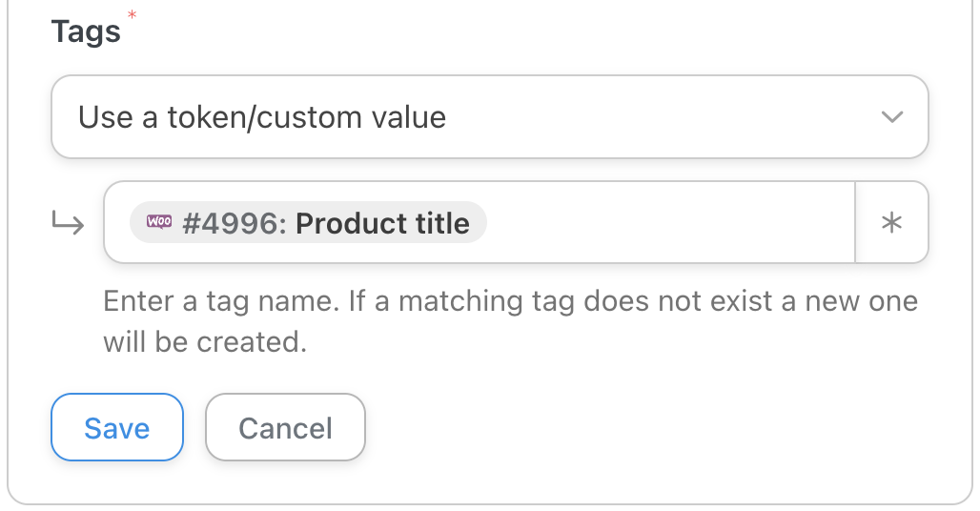The height and width of the screenshot is (511, 980).
Task: Save the tag settings
Action: [116, 427]
